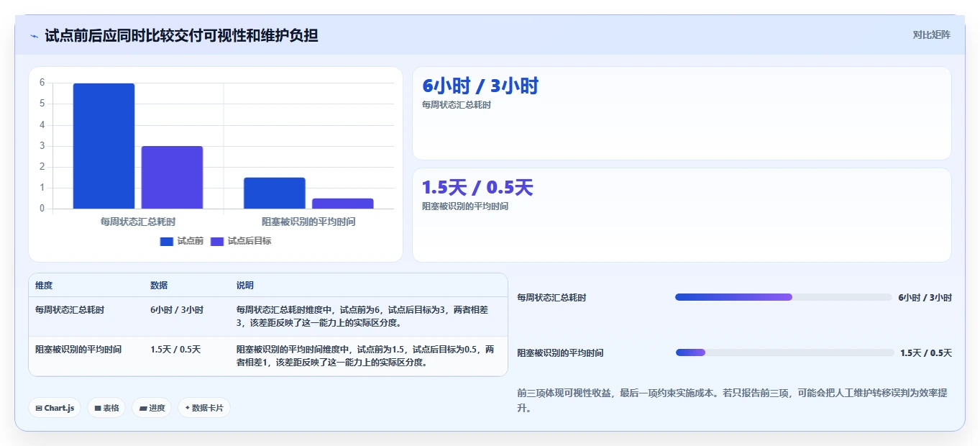
Task: Click the 阻塞被识别的平均时间 cell in the table
Action: [78, 350]
